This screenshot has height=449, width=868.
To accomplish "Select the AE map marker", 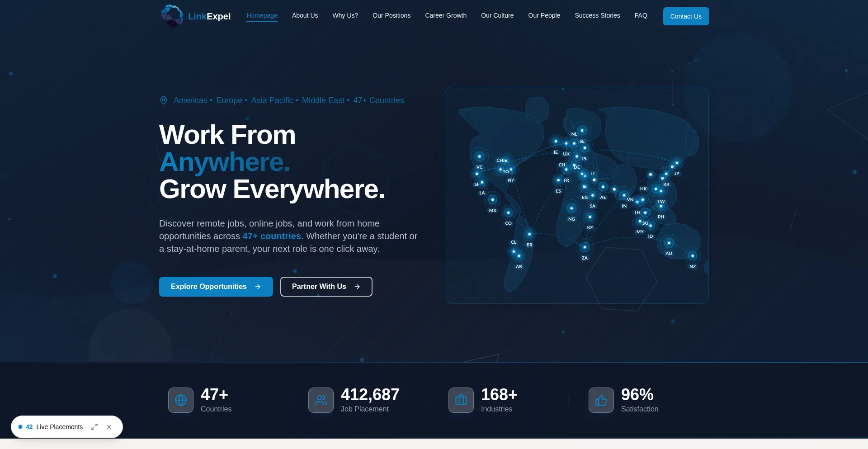I will point(603,187).
